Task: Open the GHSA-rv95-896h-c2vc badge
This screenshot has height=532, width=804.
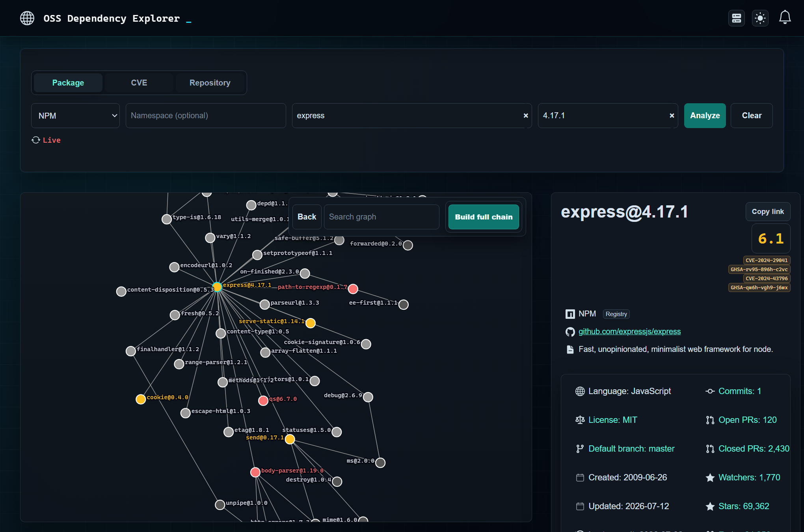Action: pyautogui.click(x=759, y=269)
